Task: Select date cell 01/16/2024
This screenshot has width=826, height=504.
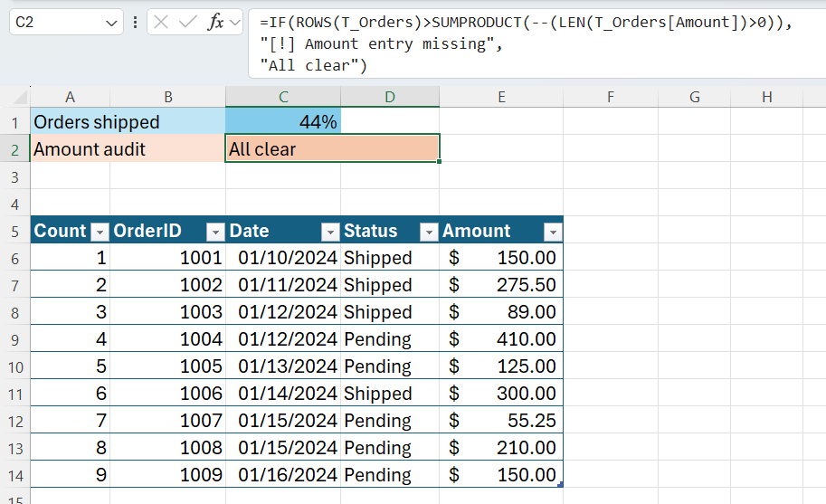Action: [283, 475]
